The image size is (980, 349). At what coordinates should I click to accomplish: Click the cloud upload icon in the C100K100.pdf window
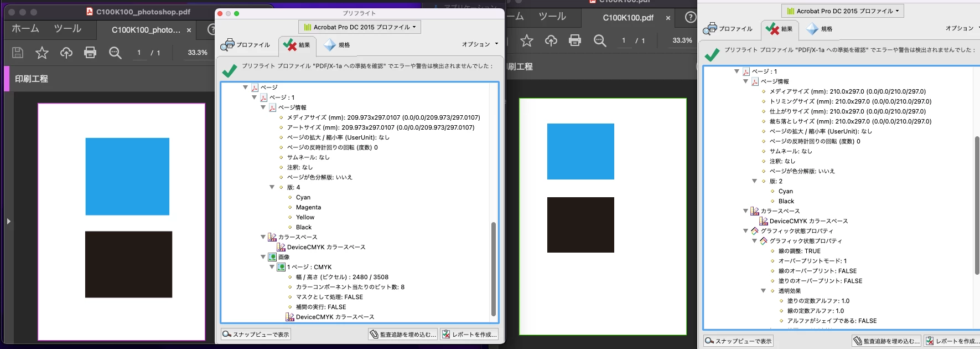click(x=551, y=40)
